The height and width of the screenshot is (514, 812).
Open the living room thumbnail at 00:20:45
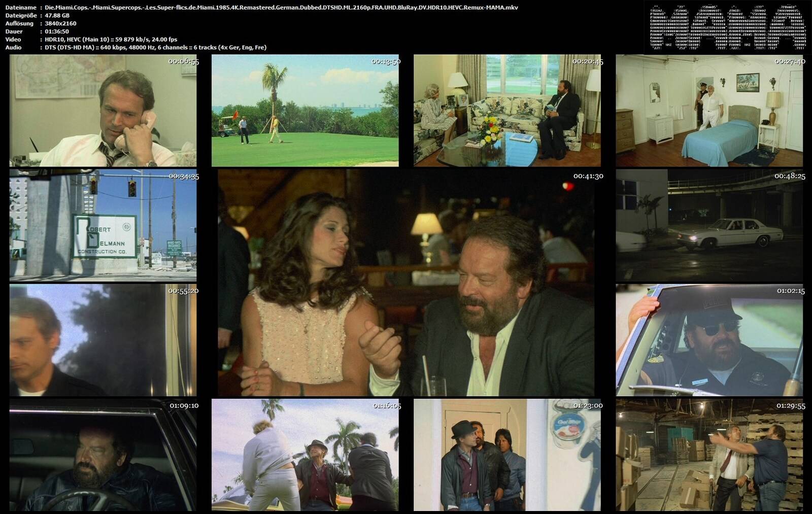[507, 111]
